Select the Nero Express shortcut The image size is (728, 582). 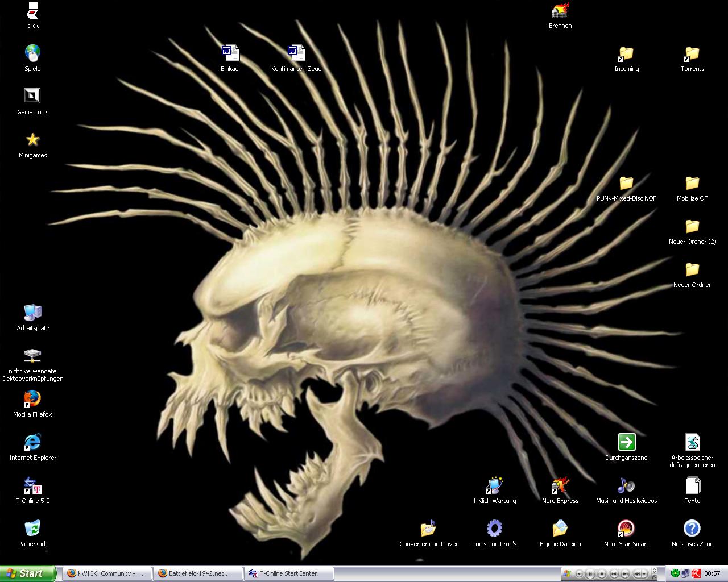tap(560, 486)
